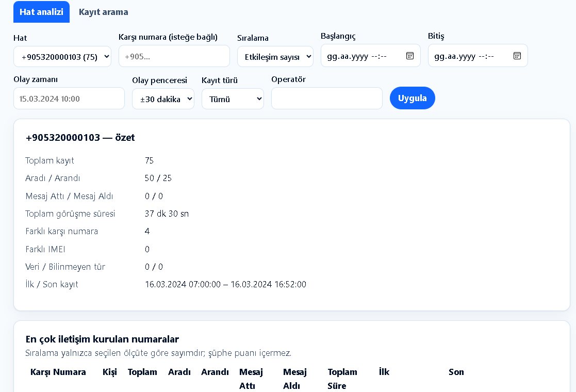
Task: Click the Aradı column header
Action: coord(179,372)
